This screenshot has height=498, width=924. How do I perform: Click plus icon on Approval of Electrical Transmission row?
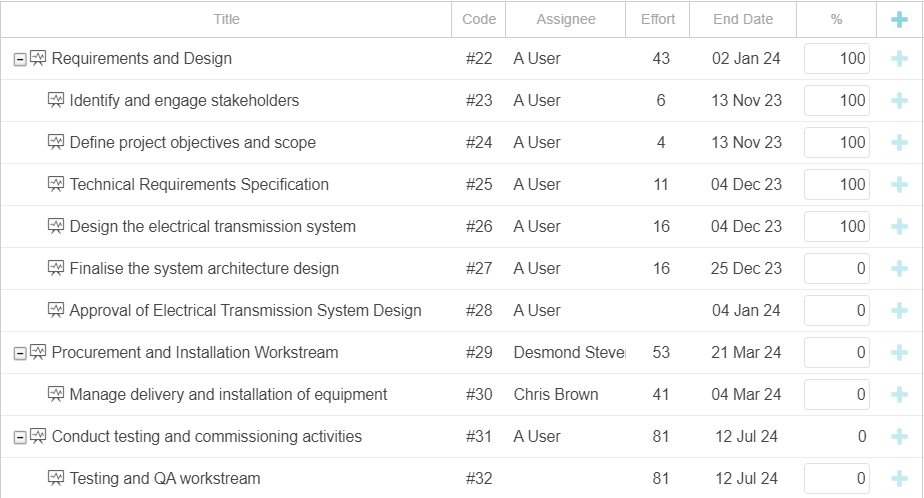click(x=899, y=311)
